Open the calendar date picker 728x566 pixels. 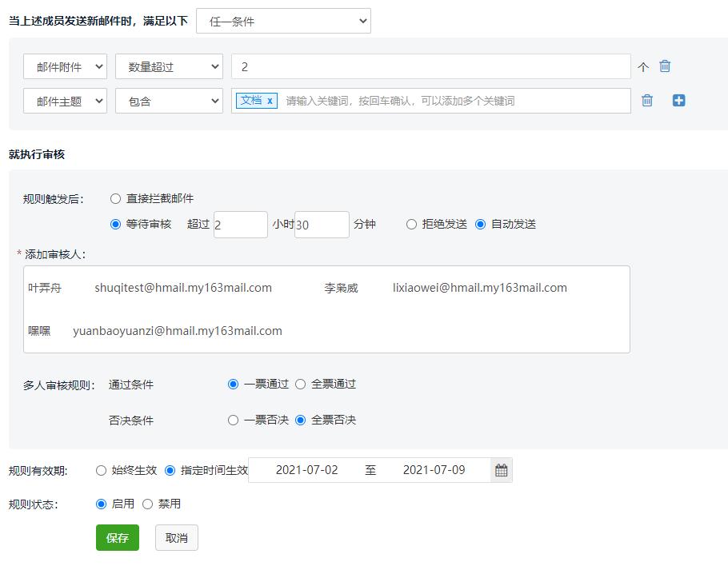[x=501, y=471]
